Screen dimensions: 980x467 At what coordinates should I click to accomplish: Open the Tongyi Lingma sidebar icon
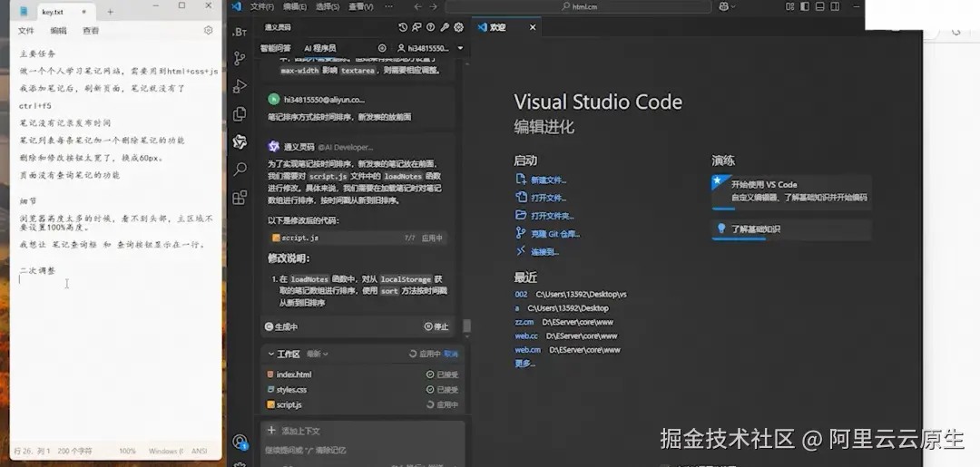(x=240, y=141)
